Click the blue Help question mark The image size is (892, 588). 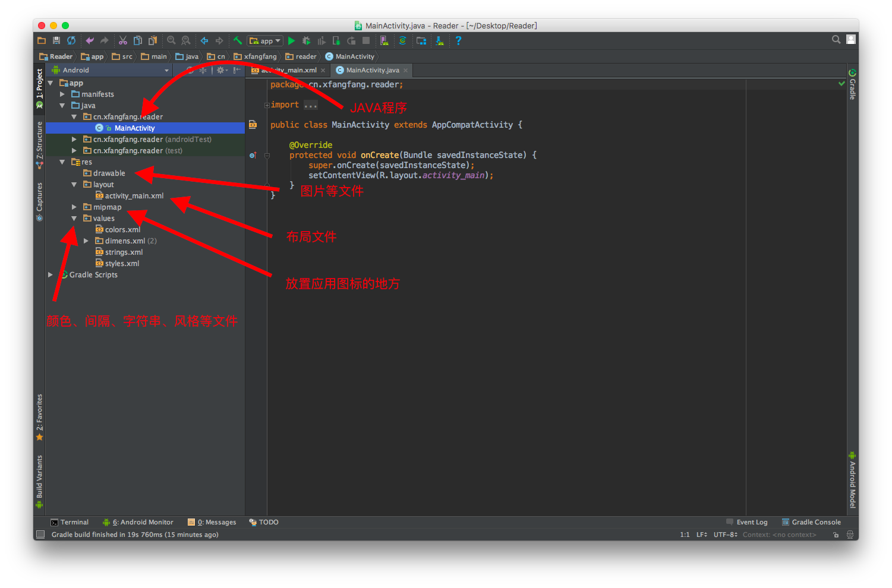pos(458,40)
